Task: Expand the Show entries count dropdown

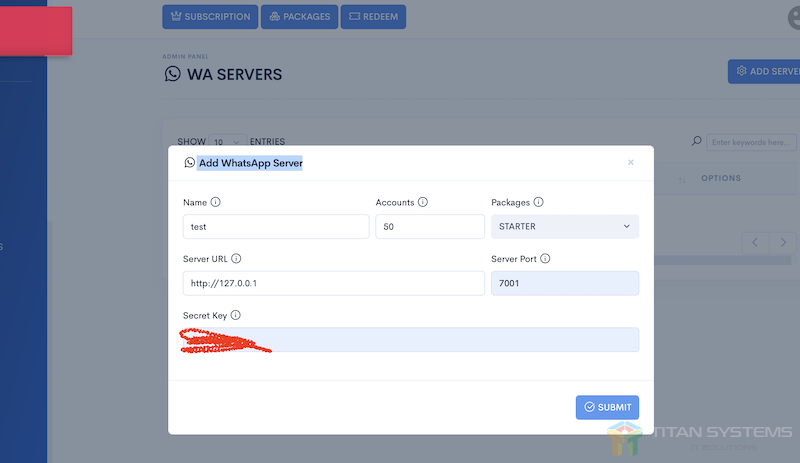Action: point(228,142)
